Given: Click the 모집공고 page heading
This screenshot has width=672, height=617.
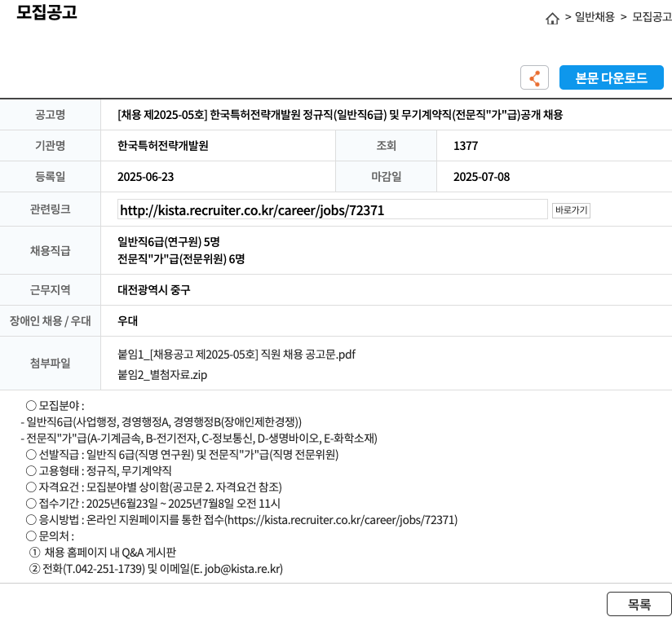Looking at the screenshot, I should click(46, 12).
